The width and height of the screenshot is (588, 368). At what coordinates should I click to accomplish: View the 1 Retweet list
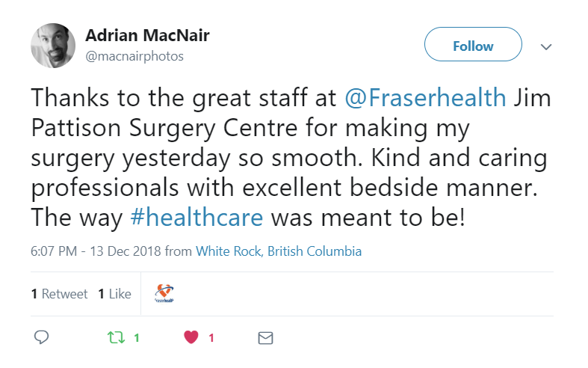click(59, 294)
